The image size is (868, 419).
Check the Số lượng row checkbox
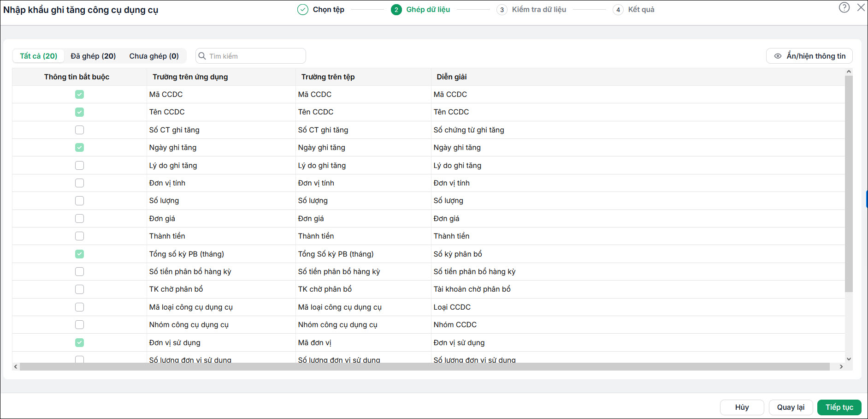[x=79, y=201]
